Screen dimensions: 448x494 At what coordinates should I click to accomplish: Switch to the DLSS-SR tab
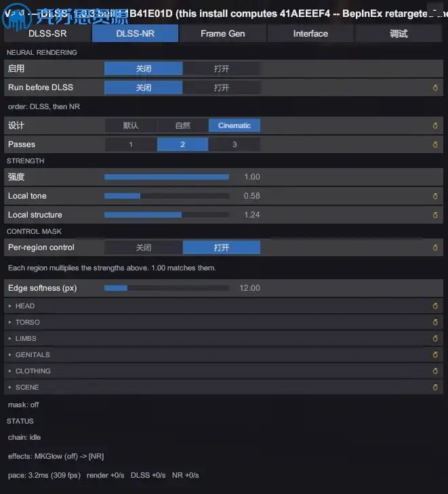[47, 33]
